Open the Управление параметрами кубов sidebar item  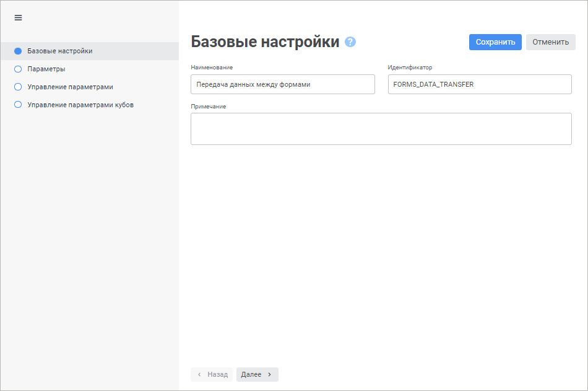(x=80, y=105)
